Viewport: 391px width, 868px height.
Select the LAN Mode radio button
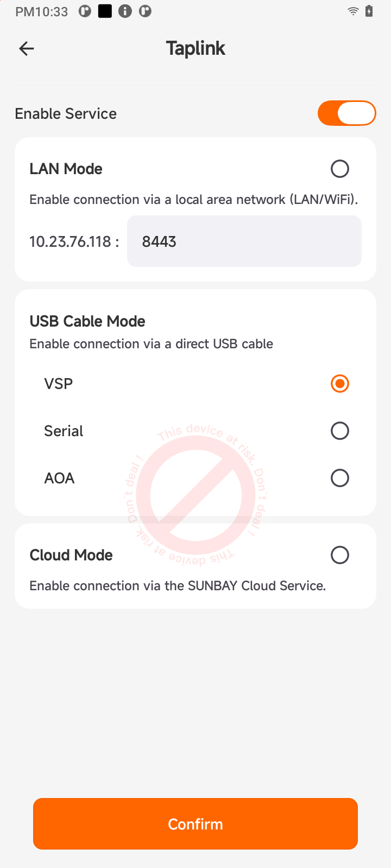click(340, 169)
